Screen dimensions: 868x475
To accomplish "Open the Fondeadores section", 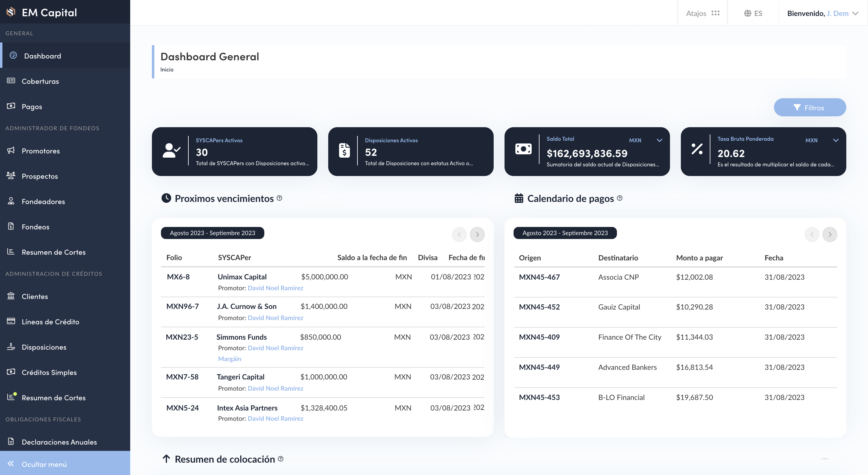I will [43, 201].
